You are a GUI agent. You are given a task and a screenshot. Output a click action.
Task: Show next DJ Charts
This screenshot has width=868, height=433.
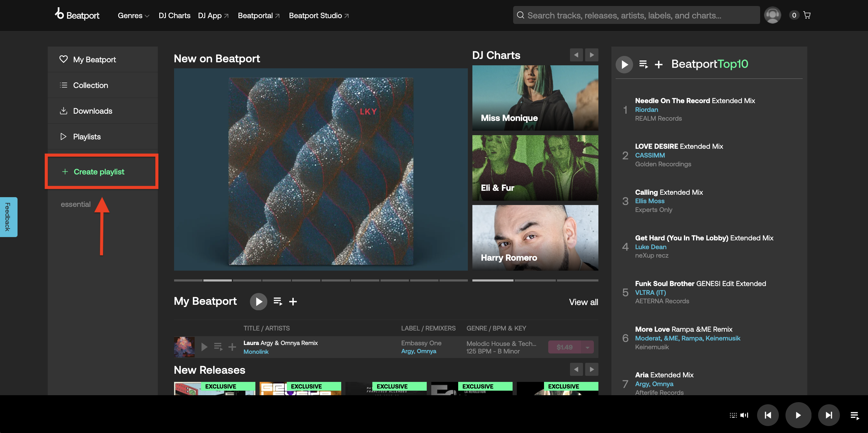(x=592, y=55)
